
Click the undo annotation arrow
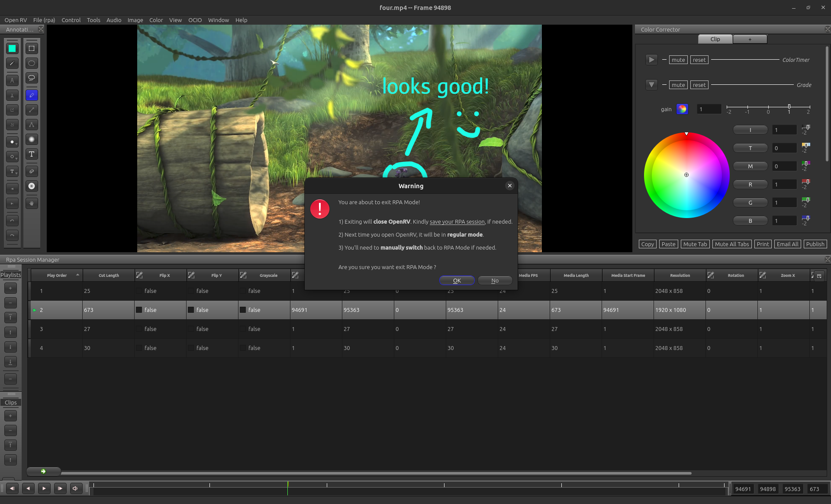(x=12, y=221)
